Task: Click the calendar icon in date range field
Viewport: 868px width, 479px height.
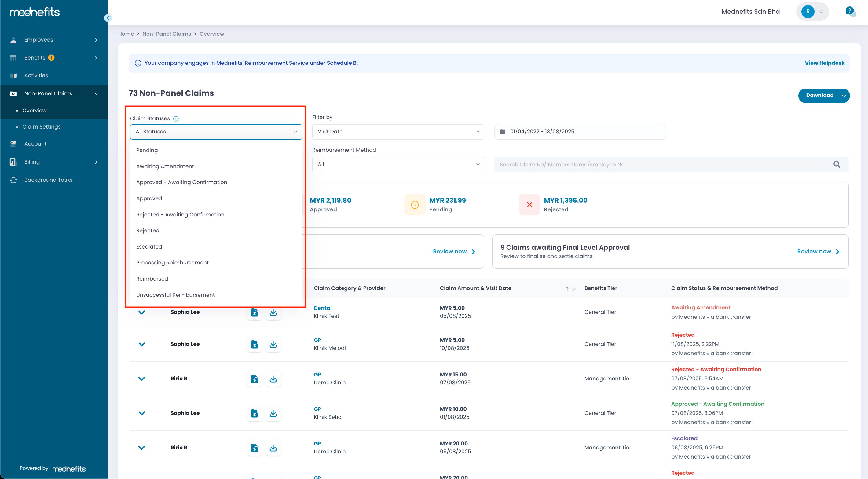Action: 502,132
